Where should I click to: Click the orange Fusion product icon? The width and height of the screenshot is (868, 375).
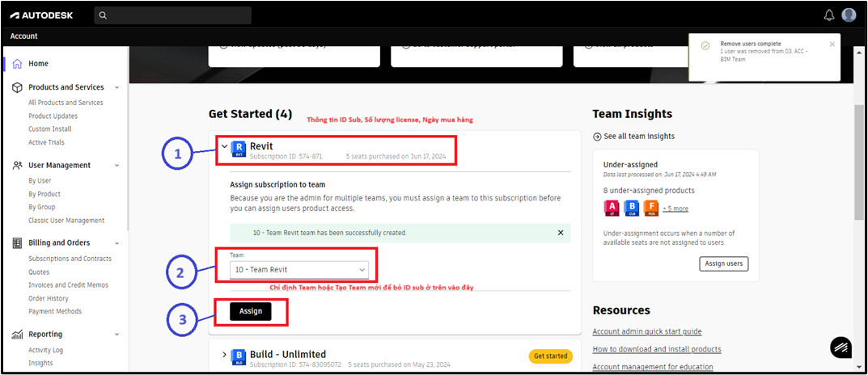pos(651,209)
